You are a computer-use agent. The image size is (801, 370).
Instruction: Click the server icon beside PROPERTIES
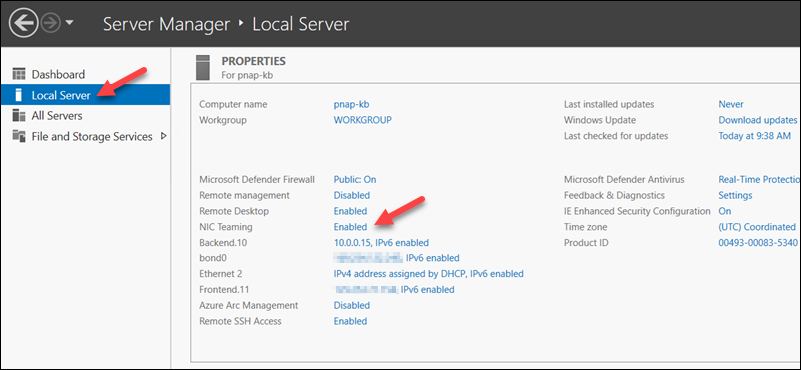(x=203, y=67)
